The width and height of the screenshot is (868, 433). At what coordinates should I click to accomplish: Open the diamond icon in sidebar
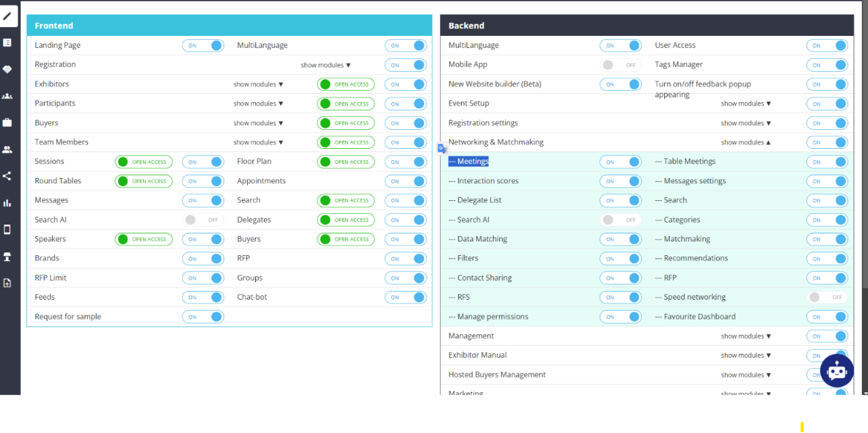click(7, 69)
